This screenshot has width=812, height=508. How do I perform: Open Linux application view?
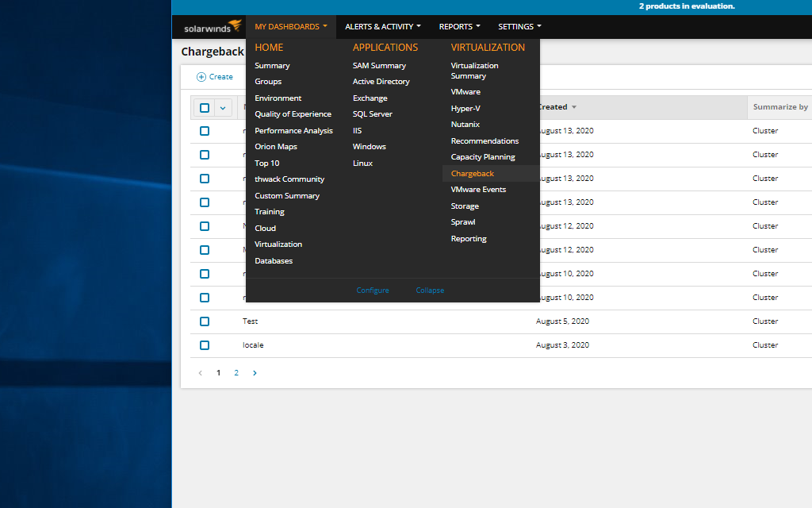(362, 164)
